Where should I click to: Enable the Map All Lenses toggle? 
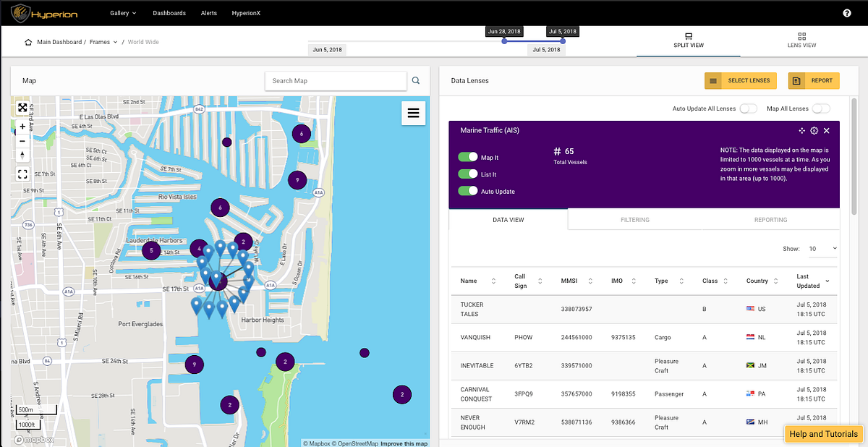822,108
